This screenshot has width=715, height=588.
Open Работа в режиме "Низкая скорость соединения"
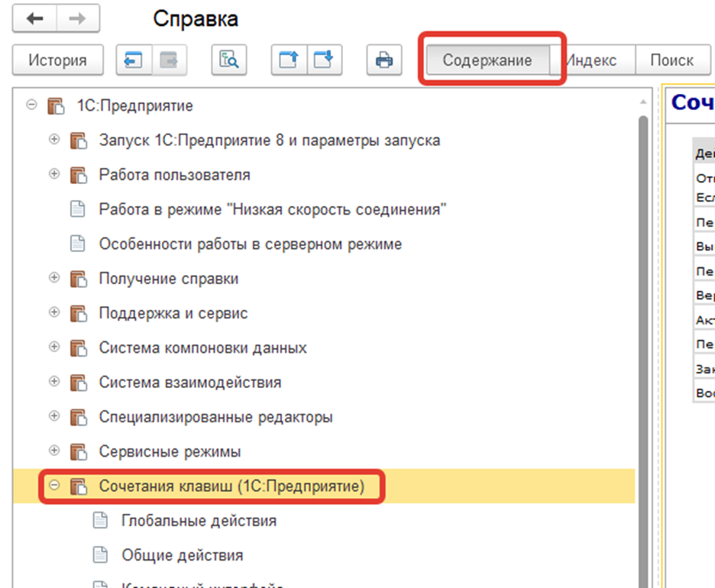[273, 210]
